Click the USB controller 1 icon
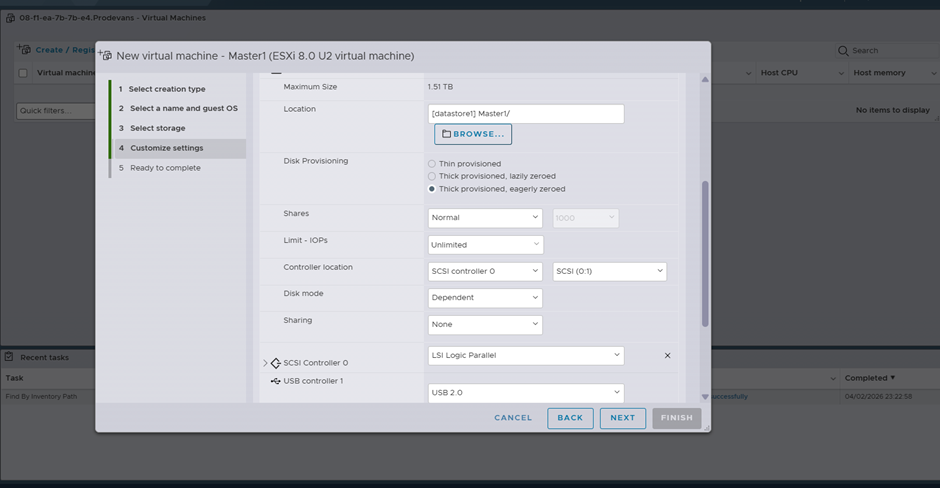Image resolution: width=940 pixels, height=488 pixels. click(x=276, y=381)
